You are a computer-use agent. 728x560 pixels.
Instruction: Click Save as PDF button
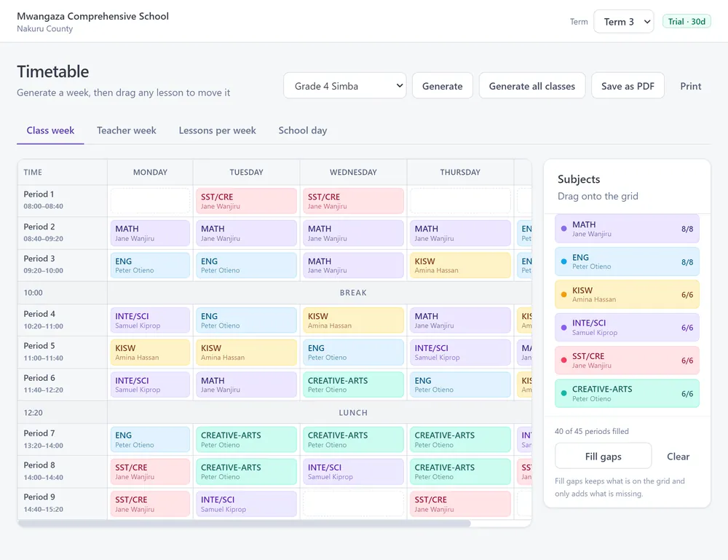coord(628,85)
